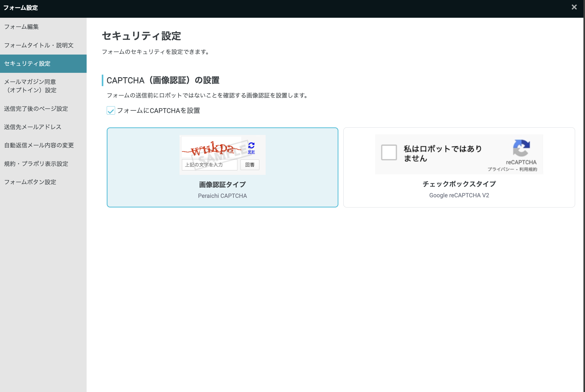585x392 pixels.
Task: Click the 更新 link under refresh icon
Action: pyautogui.click(x=251, y=152)
